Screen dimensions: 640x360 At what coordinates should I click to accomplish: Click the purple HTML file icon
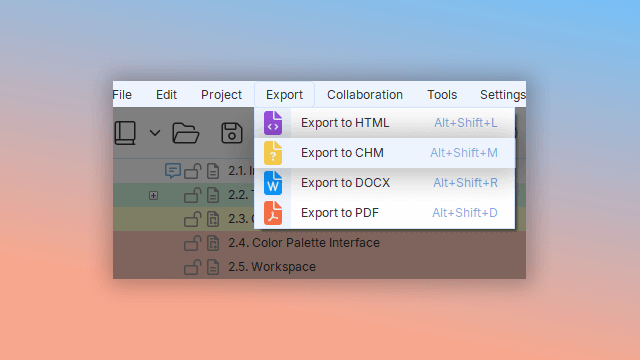coord(273,123)
